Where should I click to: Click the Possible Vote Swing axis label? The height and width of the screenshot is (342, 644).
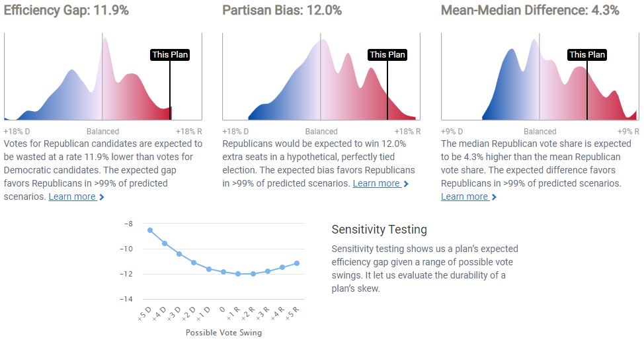pyautogui.click(x=223, y=333)
